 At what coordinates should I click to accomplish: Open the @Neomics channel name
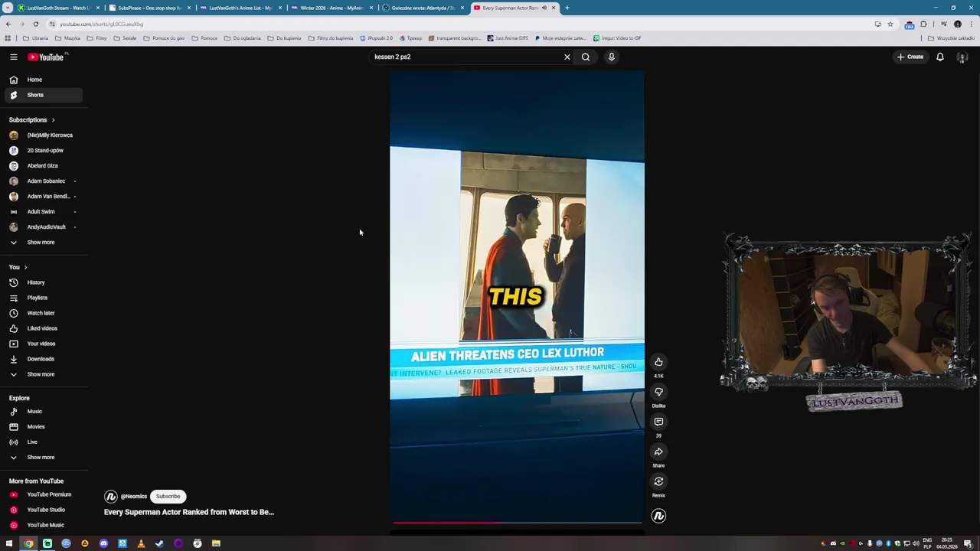tap(134, 497)
